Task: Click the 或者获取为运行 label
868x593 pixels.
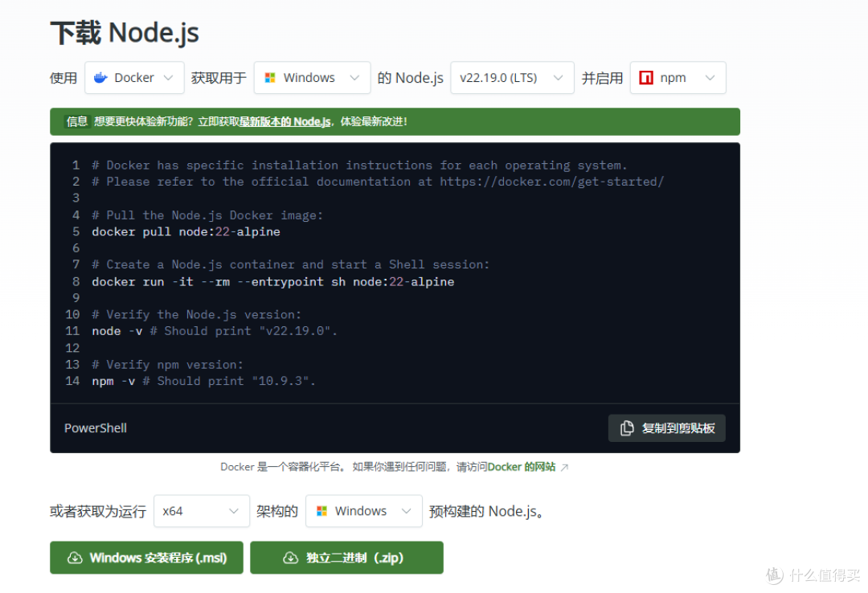Action: click(98, 511)
